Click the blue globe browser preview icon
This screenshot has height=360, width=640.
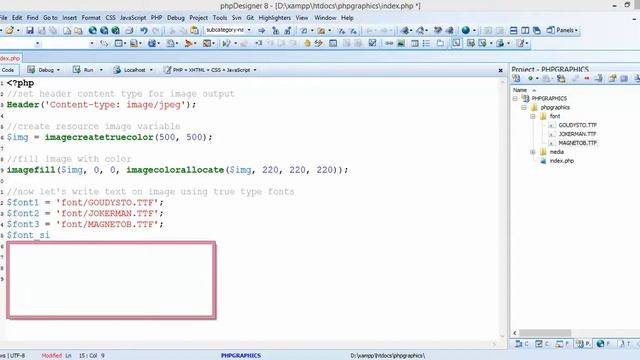point(466,30)
